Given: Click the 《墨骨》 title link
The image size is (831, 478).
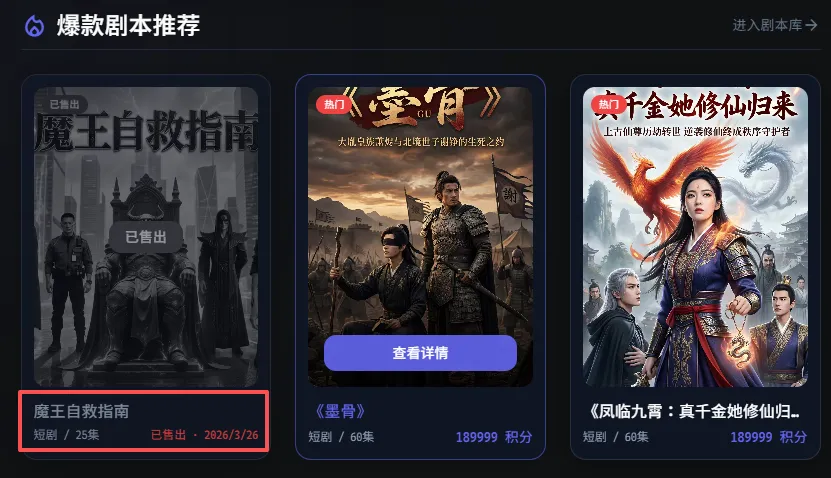Looking at the screenshot, I should [340, 411].
